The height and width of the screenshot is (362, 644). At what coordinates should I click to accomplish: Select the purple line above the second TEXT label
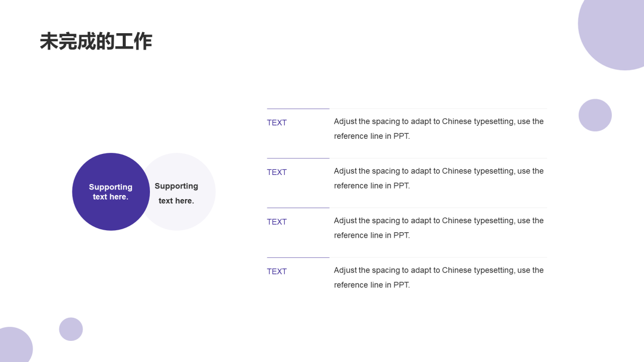[298, 158]
